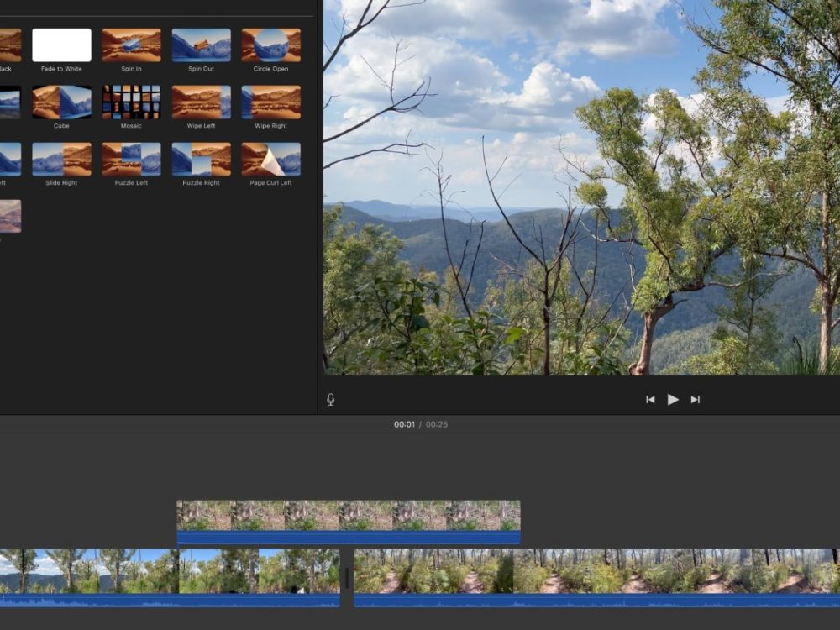Select the Spin Out transition
840x630 pixels.
click(x=201, y=45)
